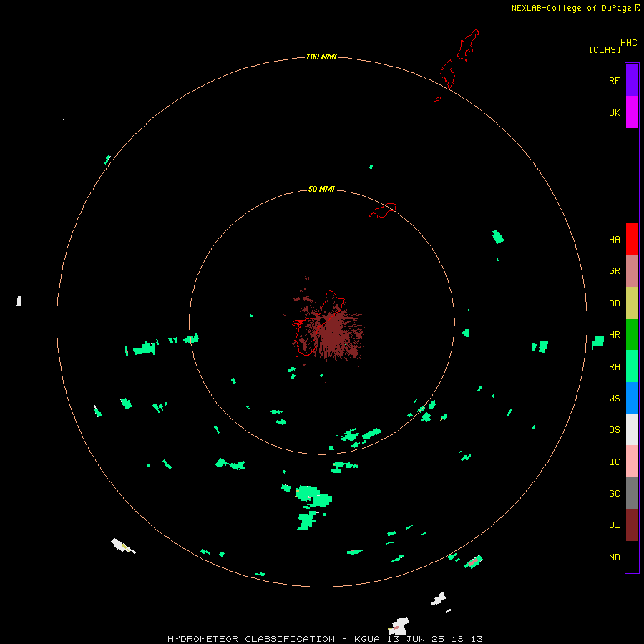The image size is (644, 644).
Task: Click the NEXLAB-College of DuPage credit text
Action: point(571,8)
